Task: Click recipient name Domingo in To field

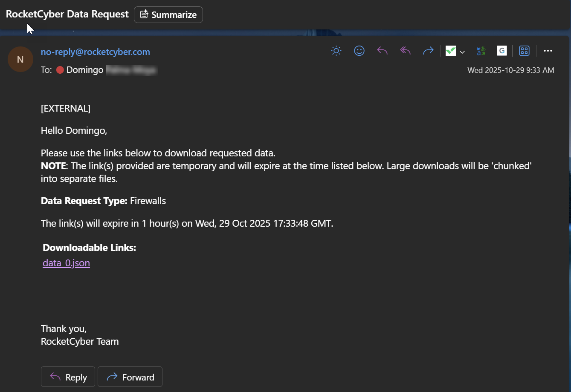Action: tap(85, 70)
